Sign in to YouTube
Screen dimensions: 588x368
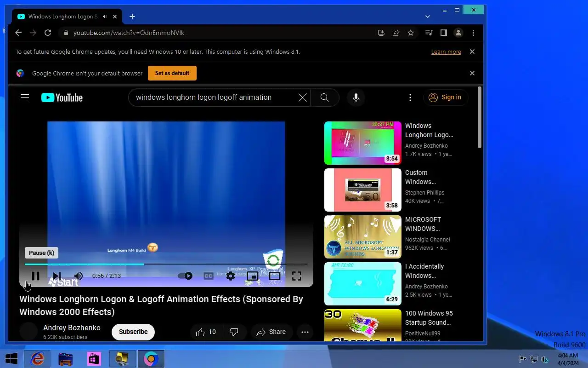445,98
